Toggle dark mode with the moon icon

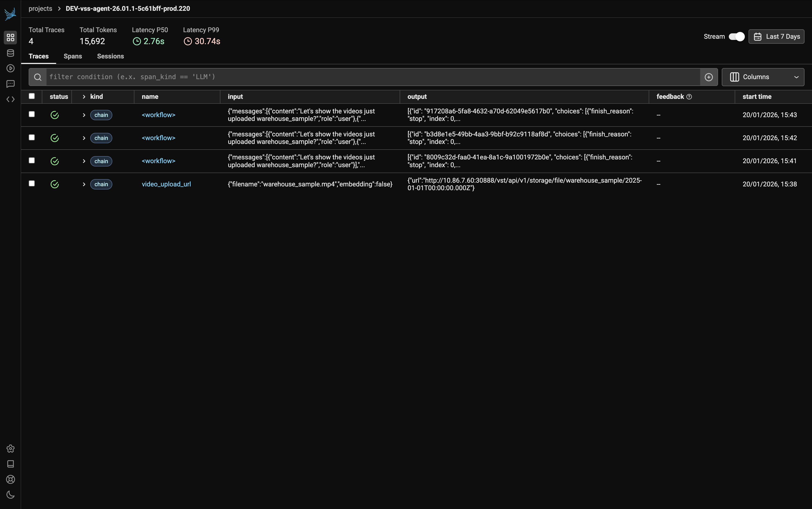tap(10, 494)
